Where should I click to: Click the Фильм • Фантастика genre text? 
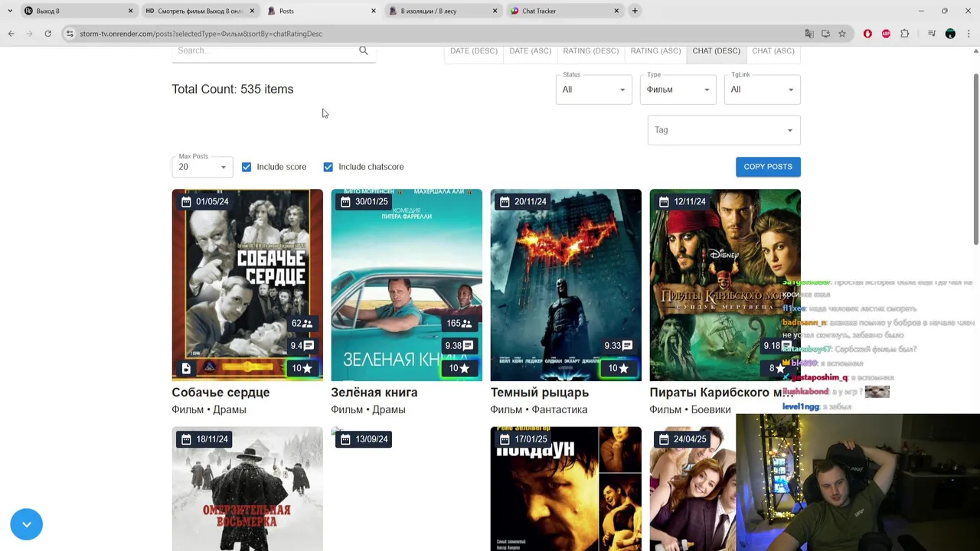(539, 410)
